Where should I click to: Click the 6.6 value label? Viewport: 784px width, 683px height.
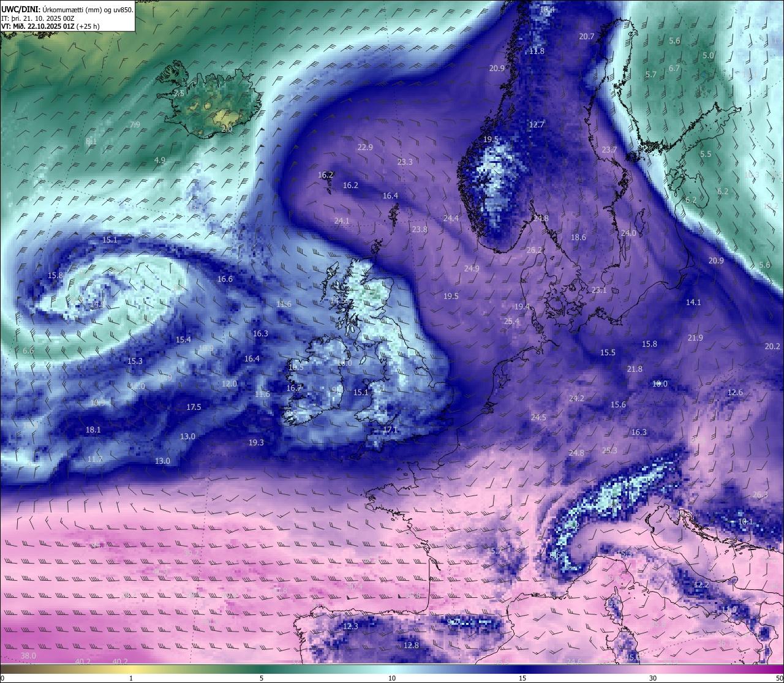click(x=28, y=351)
